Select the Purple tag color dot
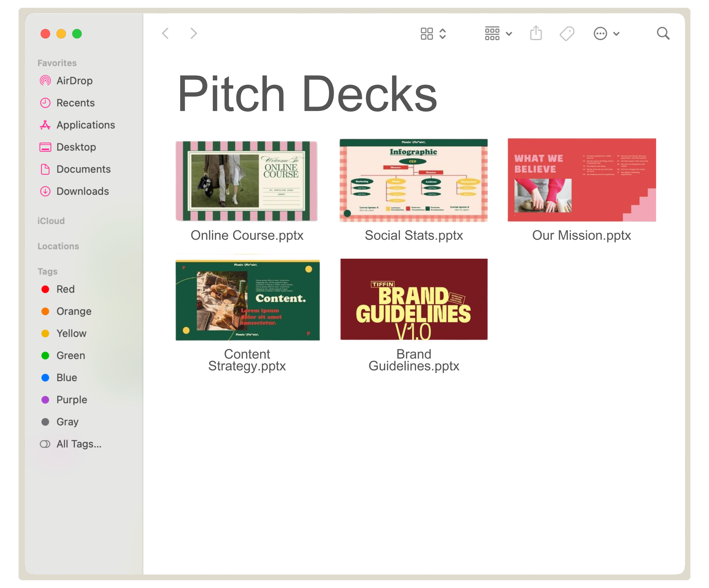709x588 pixels. coord(45,400)
